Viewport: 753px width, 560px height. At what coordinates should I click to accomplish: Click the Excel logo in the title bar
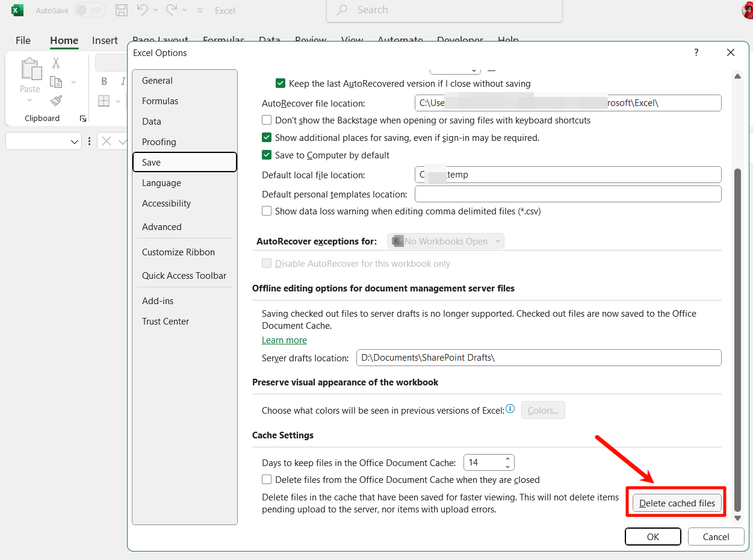(x=17, y=10)
